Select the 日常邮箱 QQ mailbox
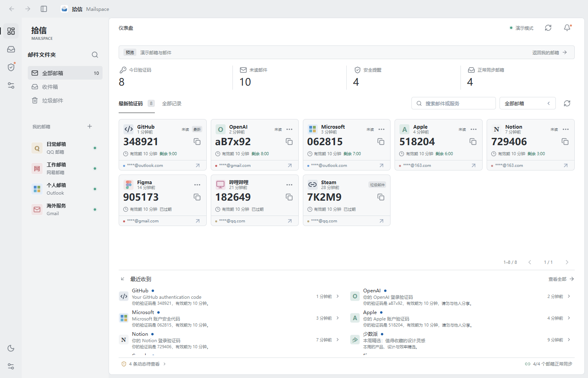 coord(65,148)
